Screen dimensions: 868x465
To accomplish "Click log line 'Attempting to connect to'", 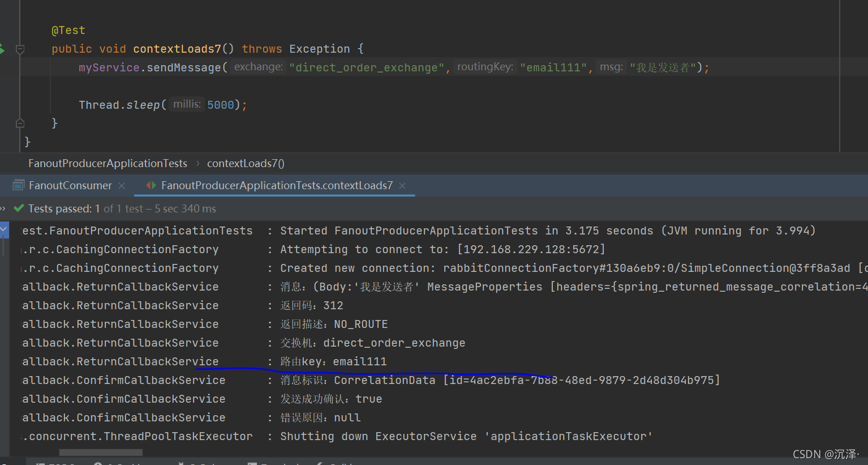I will pyautogui.click(x=442, y=249).
